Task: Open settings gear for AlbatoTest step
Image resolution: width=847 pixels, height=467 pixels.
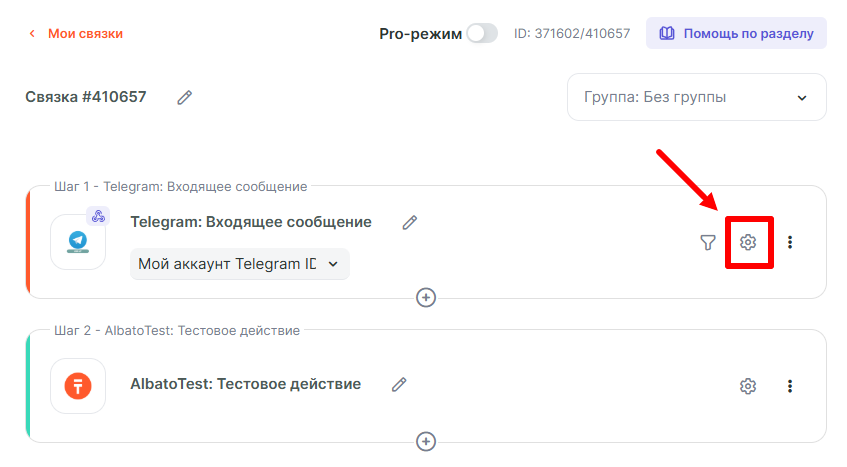Action: coord(747,386)
